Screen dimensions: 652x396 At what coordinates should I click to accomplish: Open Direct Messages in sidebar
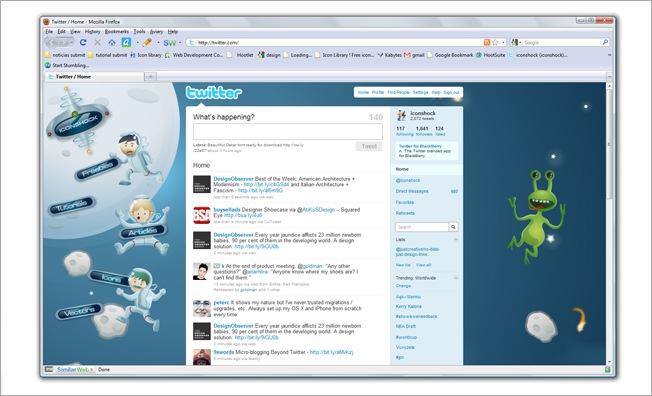[x=412, y=191]
